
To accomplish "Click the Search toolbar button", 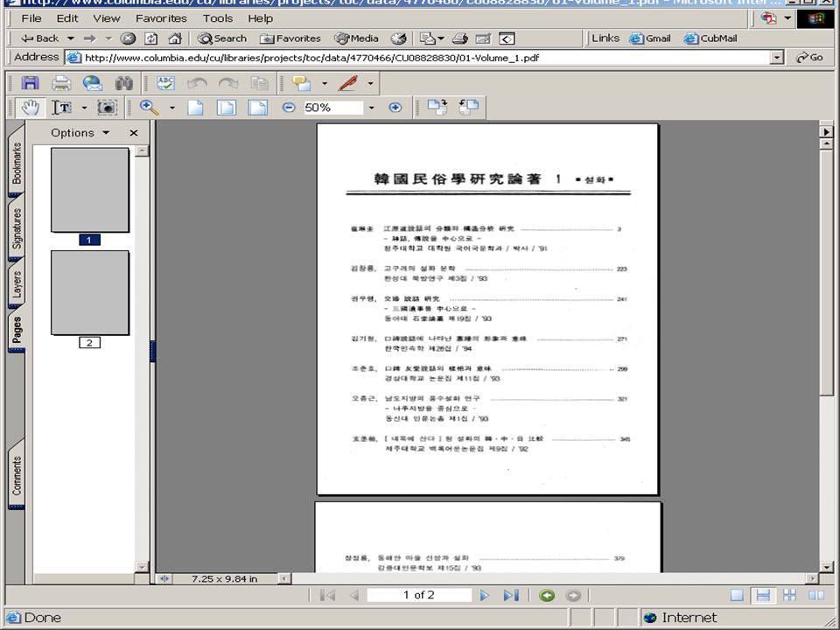I will point(221,38).
